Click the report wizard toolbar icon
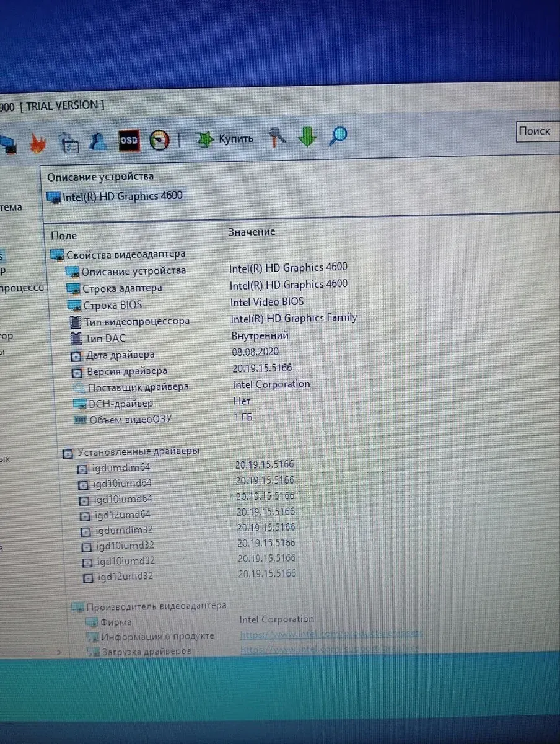 coord(69,143)
